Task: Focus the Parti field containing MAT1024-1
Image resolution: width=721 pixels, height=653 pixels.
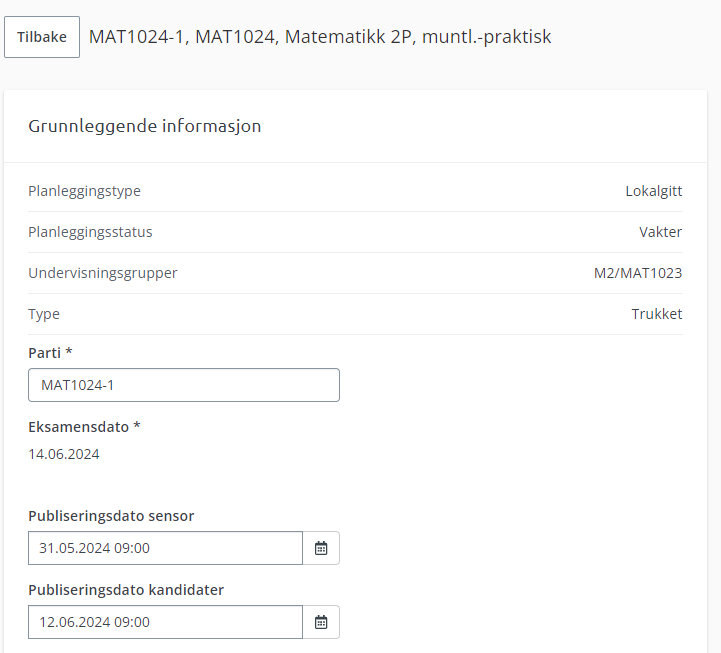Action: [184, 385]
